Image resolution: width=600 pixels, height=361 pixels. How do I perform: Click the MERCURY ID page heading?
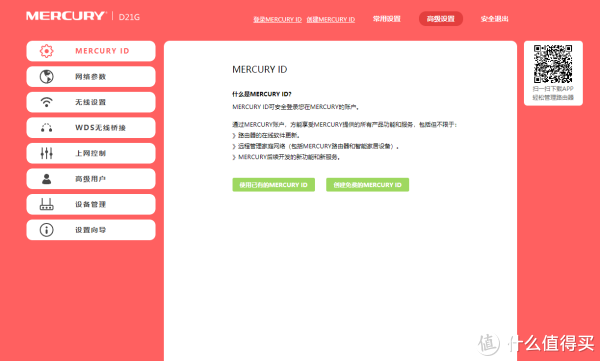point(259,69)
